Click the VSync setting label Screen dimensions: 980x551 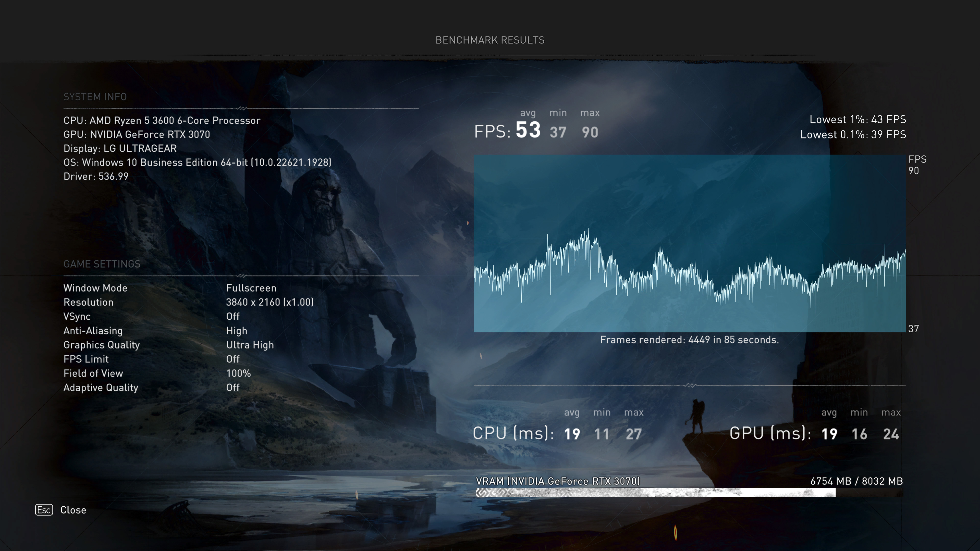(x=77, y=317)
